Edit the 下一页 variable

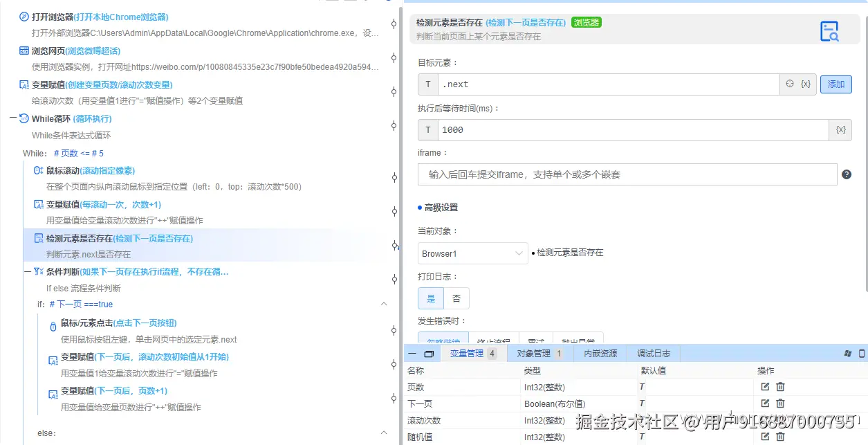click(x=765, y=403)
